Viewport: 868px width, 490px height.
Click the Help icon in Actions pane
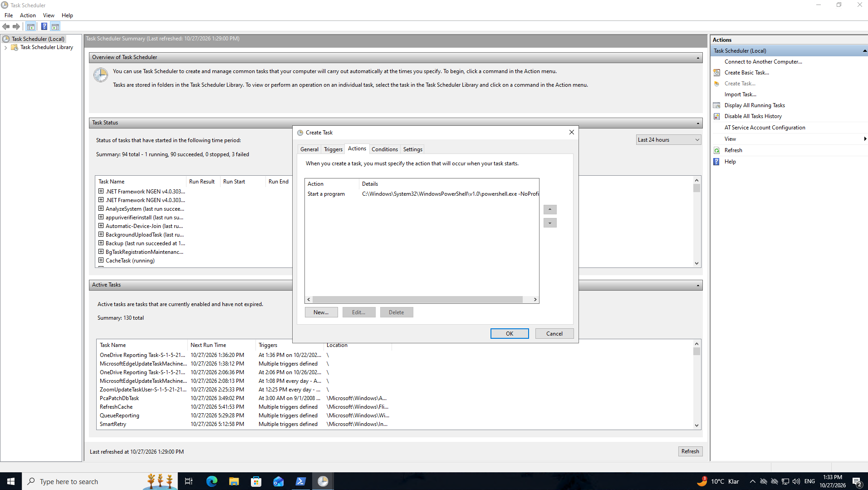pos(717,162)
